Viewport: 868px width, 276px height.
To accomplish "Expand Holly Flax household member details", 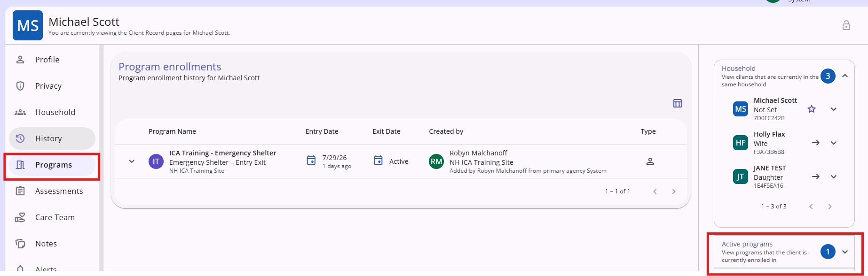I will pyautogui.click(x=833, y=143).
